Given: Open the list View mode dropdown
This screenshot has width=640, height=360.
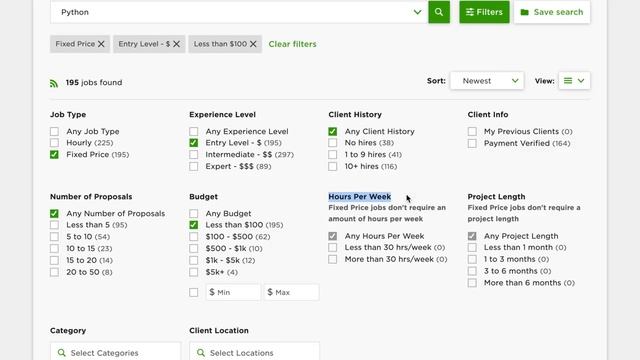Looking at the screenshot, I should pyautogui.click(x=574, y=81).
